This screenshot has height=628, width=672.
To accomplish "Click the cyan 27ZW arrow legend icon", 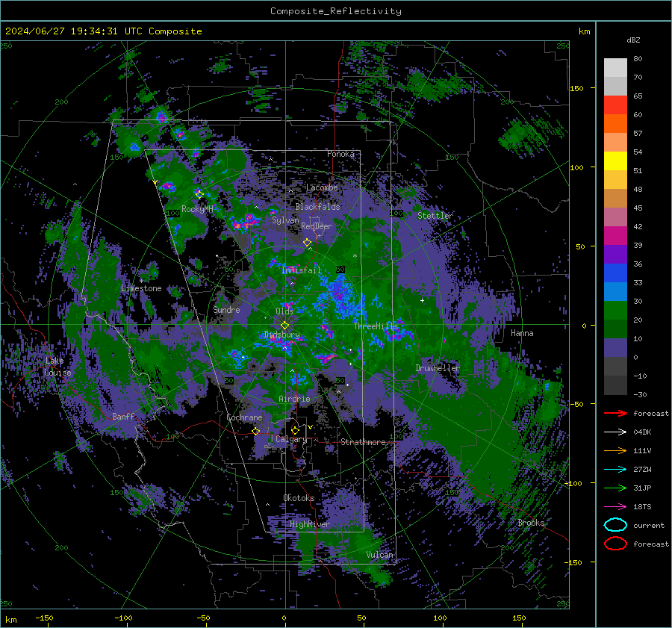I will (x=615, y=470).
